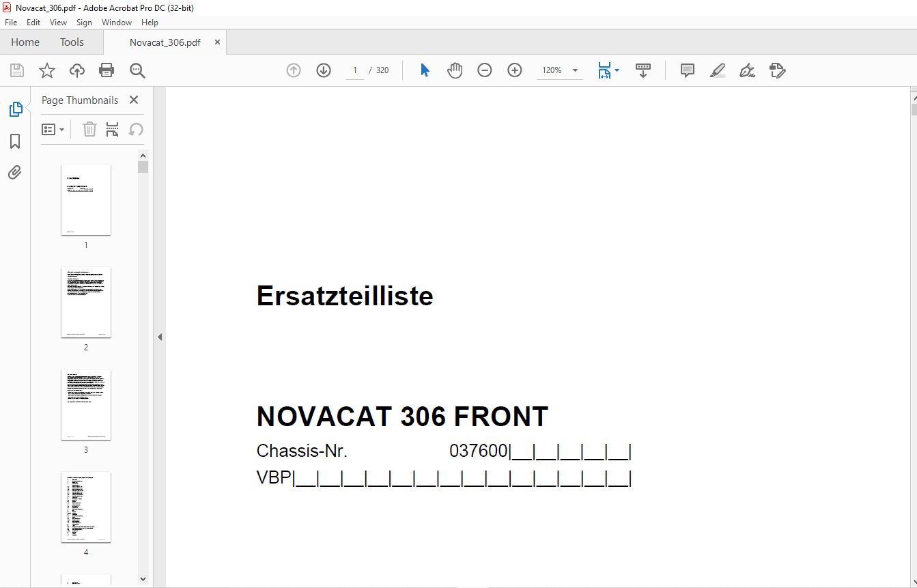The width and height of the screenshot is (917, 588).
Task: Click the thumbnails panel scroll up arrow
Action: pos(143,155)
